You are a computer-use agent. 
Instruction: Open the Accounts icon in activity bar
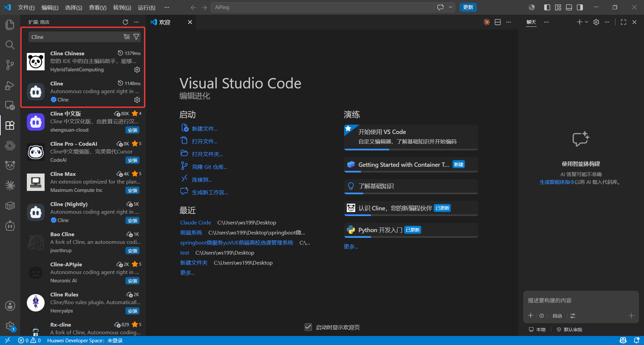click(10, 305)
